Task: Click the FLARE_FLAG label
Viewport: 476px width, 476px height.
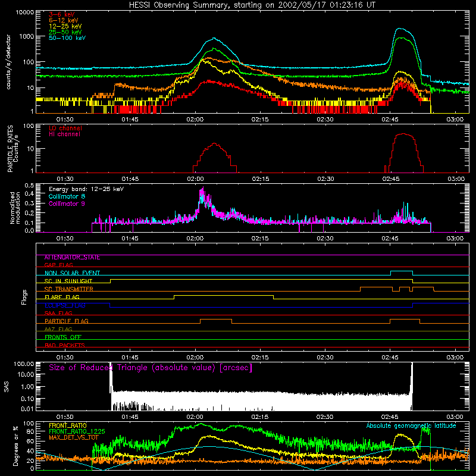Action: [62, 297]
